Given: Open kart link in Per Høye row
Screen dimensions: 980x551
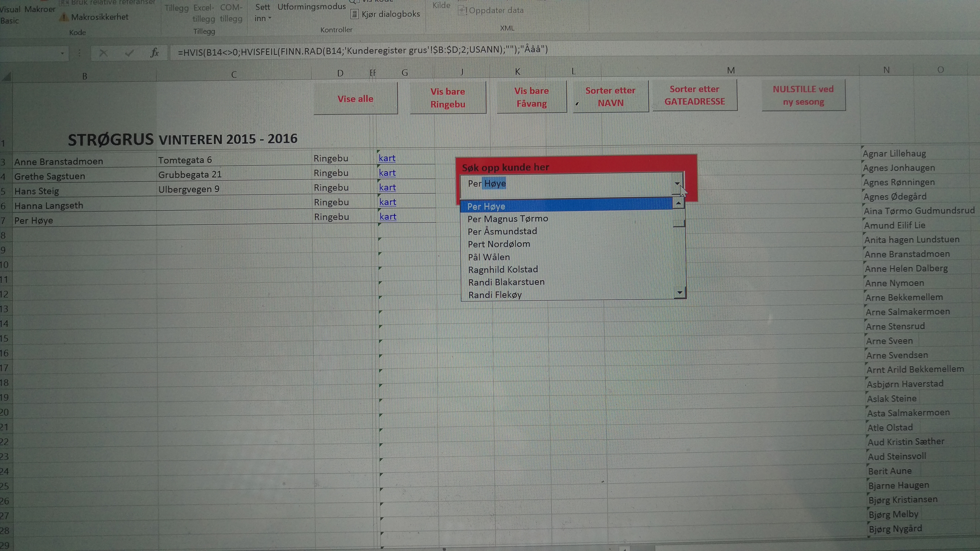Looking at the screenshot, I should click(x=388, y=217).
